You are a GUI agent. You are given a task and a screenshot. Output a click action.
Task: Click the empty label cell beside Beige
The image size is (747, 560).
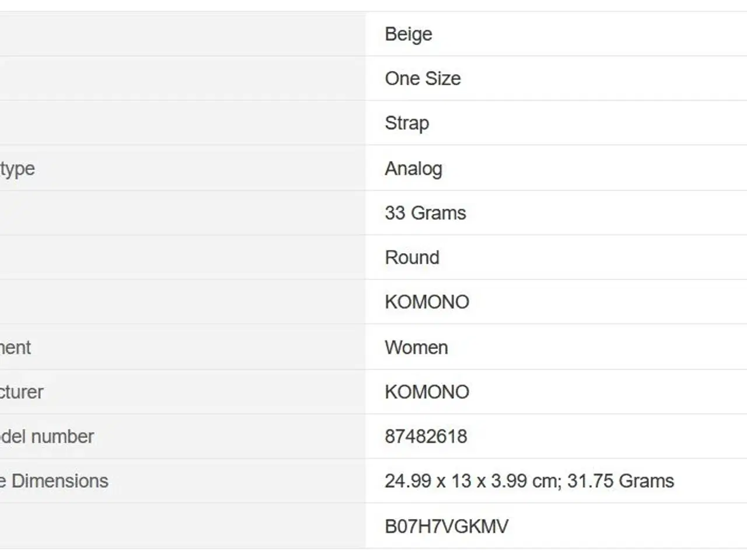tap(183, 34)
